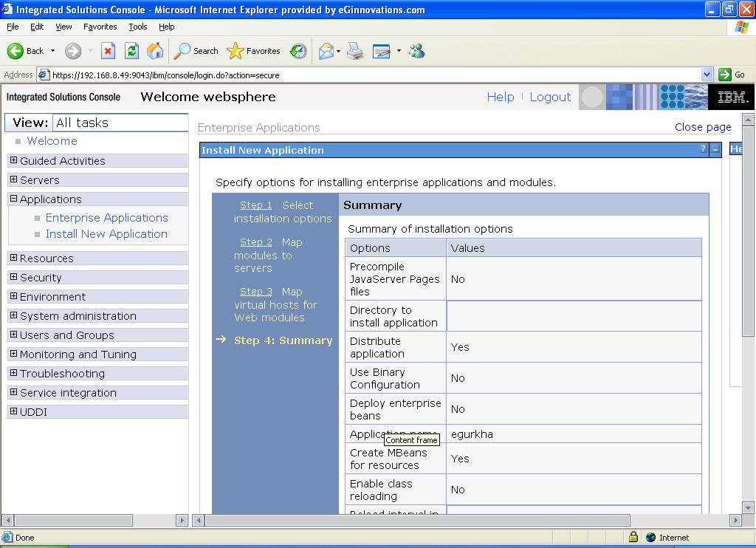Open the Search toolbar button
Viewport: 756px width, 548px height.
196,51
